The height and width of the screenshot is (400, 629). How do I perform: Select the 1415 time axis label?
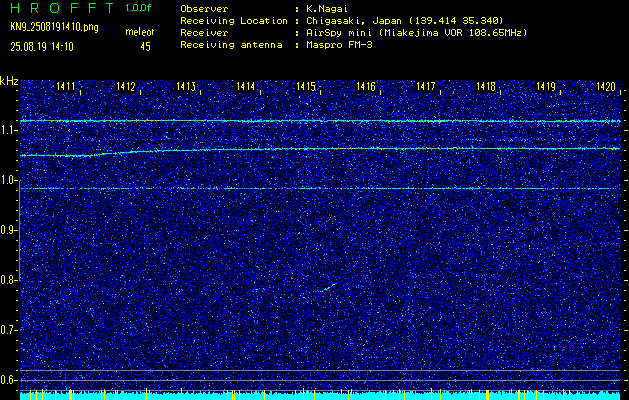[306, 86]
